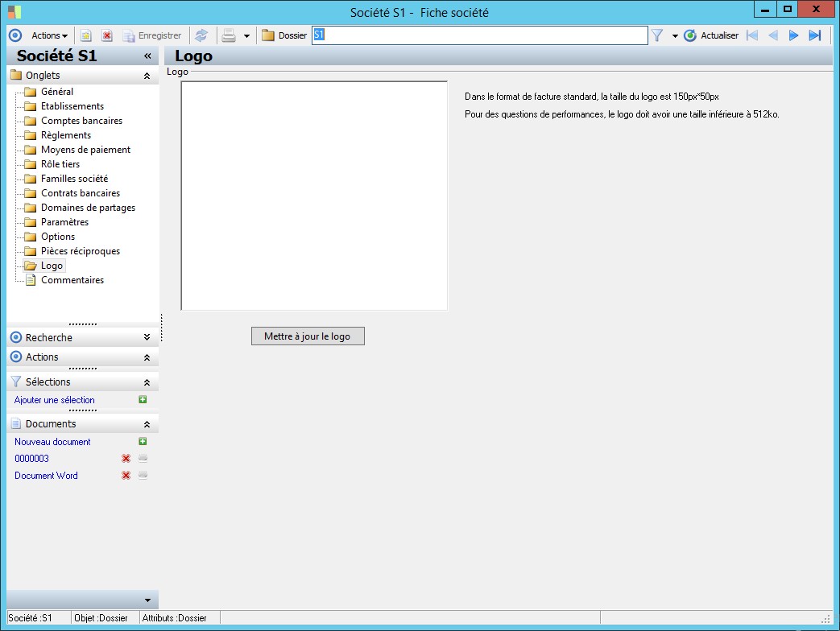
Task: Click the Actualiser refresh button
Action: pos(711,35)
